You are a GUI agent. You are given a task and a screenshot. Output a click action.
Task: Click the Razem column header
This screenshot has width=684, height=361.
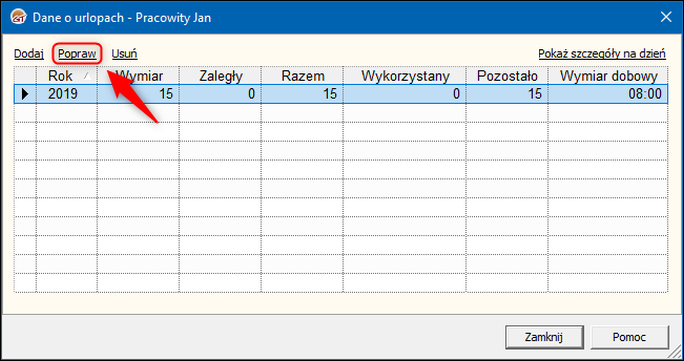click(x=302, y=76)
